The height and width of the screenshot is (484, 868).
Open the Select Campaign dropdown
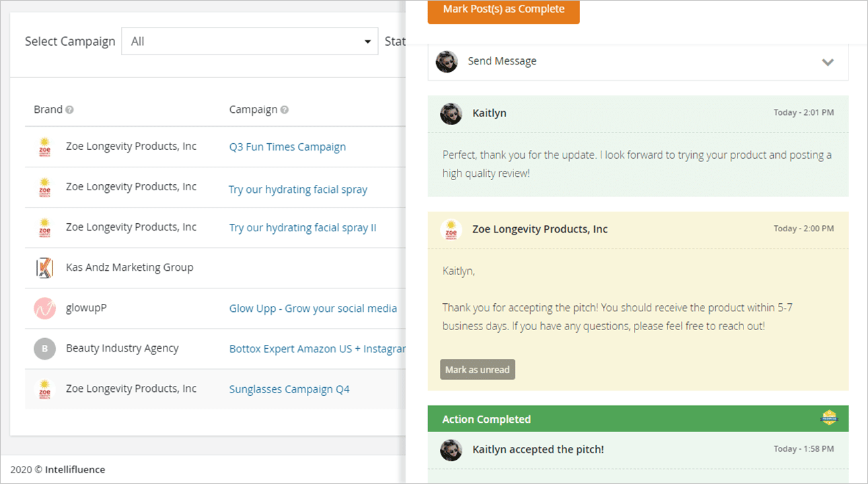point(250,41)
